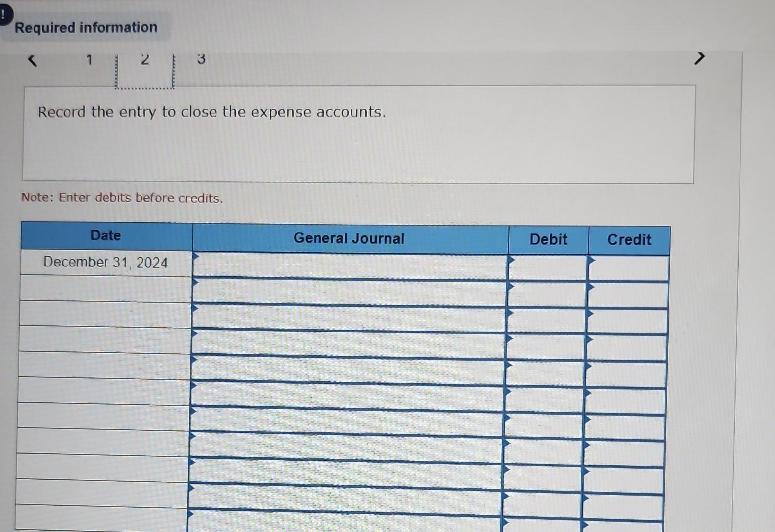Click the "Required information" label

(x=86, y=27)
